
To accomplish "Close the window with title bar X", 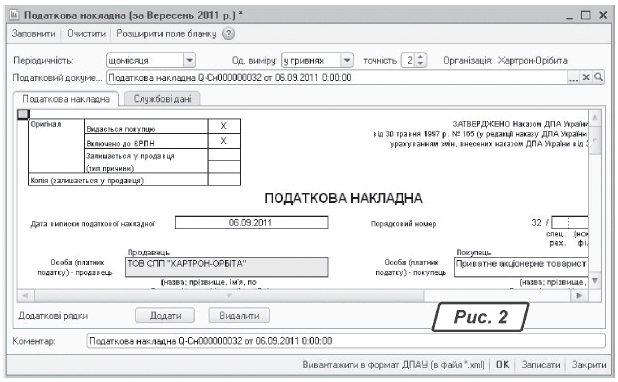I will (603, 15).
